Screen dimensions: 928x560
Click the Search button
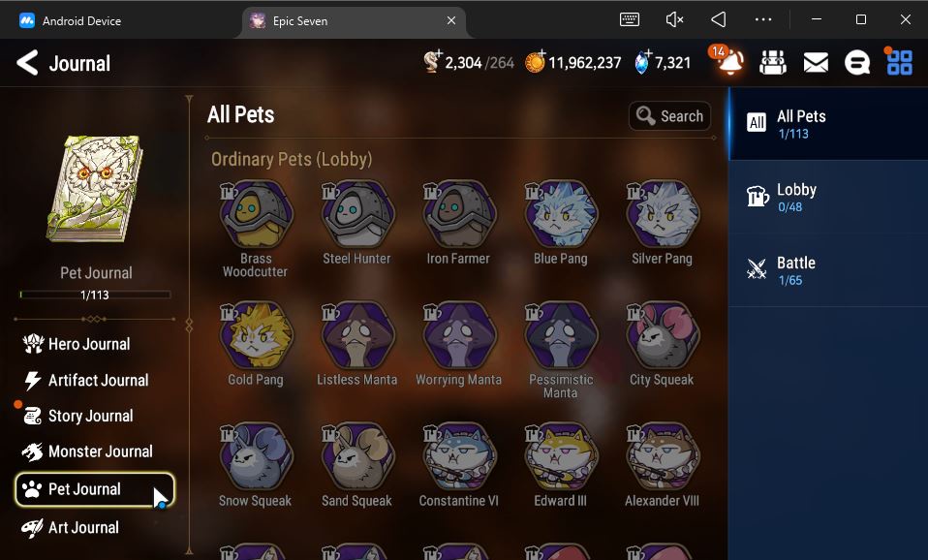(x=669, y=116)
